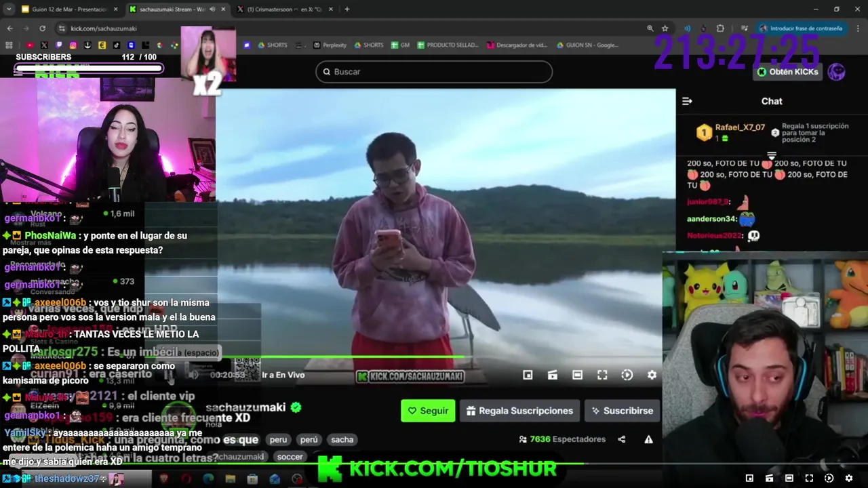The width and height of the screenshot is (868, 488).
Task: Click the aanderson34 username in chat
Action: [711, 219]
